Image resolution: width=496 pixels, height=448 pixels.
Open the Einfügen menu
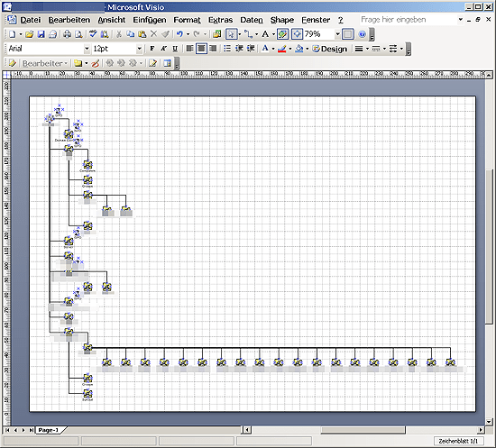(150, 20)
